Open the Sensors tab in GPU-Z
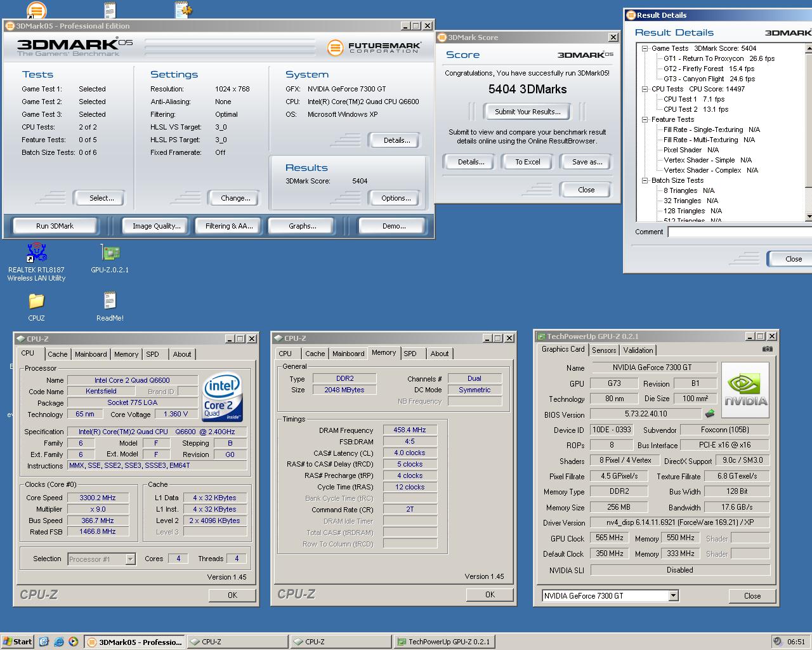 point(604,350)
